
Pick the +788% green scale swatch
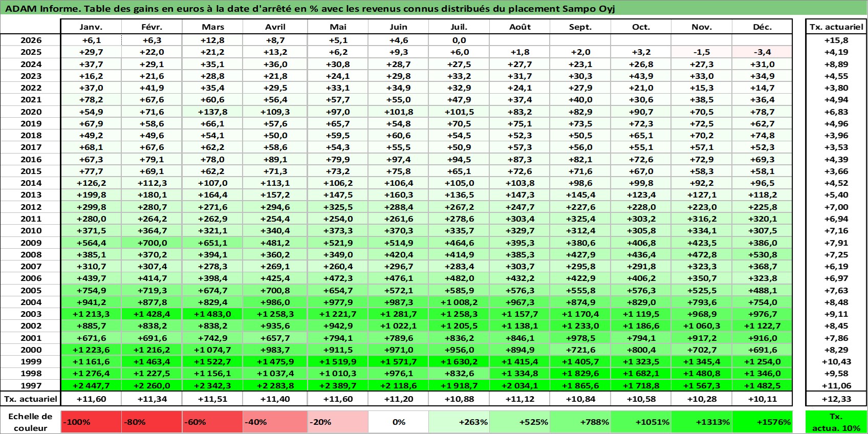tap(580, 422)
